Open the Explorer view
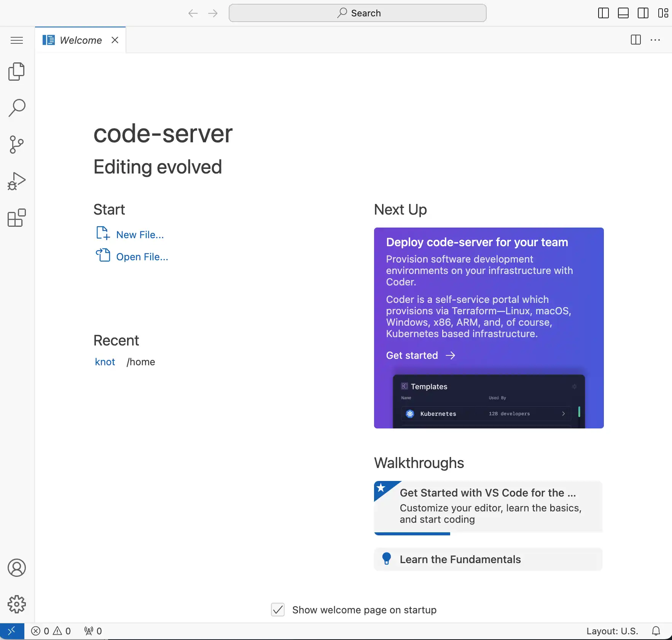This screenshot has height=640, width=672. 17,72
